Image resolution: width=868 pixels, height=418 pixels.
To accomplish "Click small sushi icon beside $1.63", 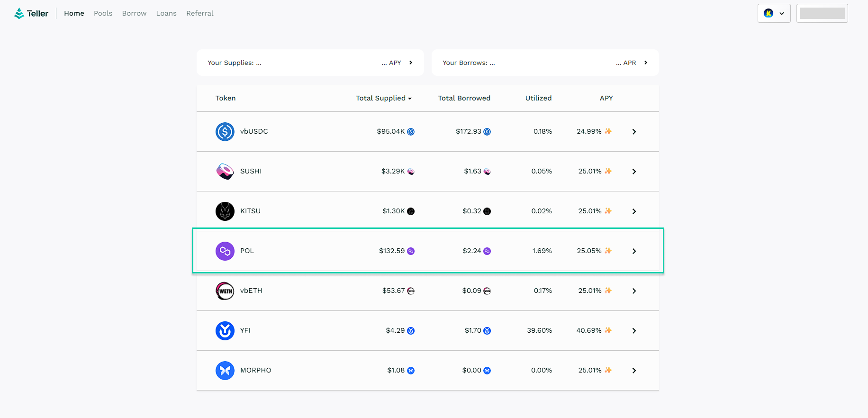I will click(x=487, y=172).
